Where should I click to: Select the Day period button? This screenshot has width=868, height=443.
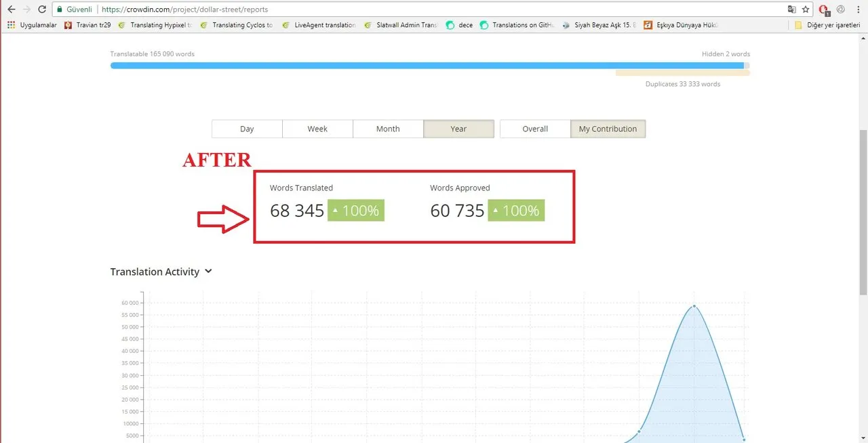(247, 129)
